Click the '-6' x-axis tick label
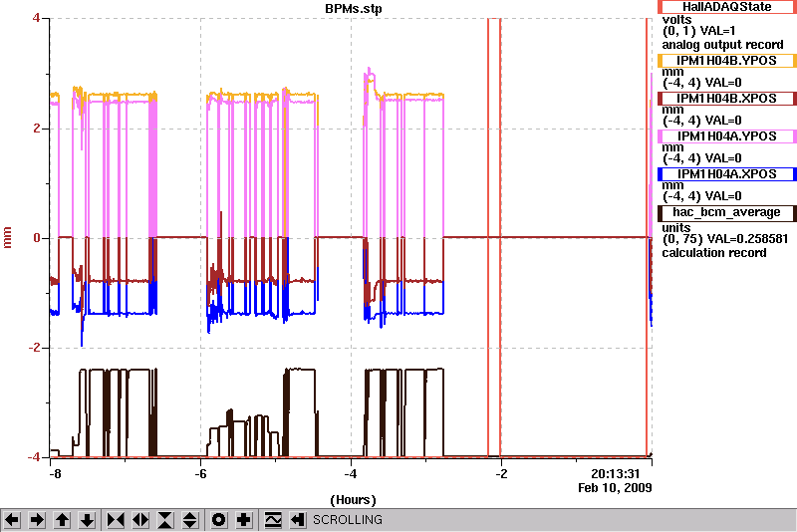Viewport: 797px width, 532px height. tap(201, 474)
